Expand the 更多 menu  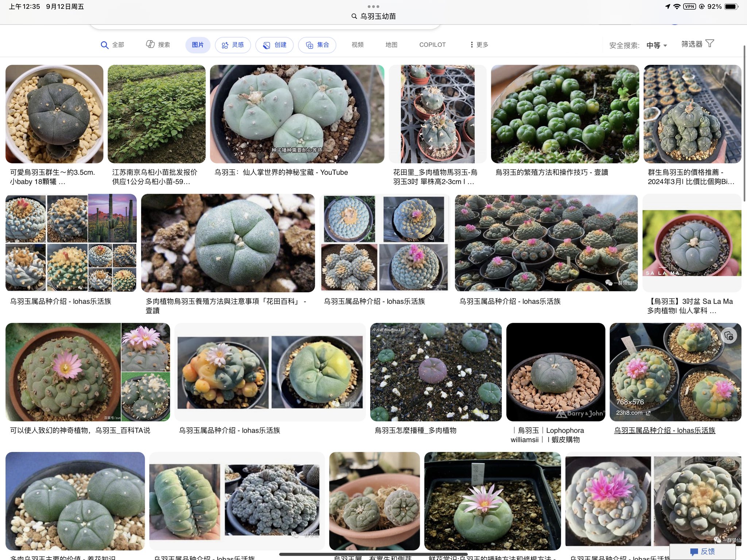coord(479,45)
